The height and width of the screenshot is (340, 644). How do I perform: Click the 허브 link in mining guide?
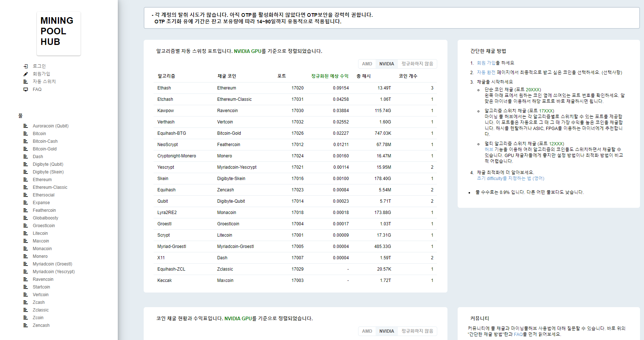(x=489, y=149)
